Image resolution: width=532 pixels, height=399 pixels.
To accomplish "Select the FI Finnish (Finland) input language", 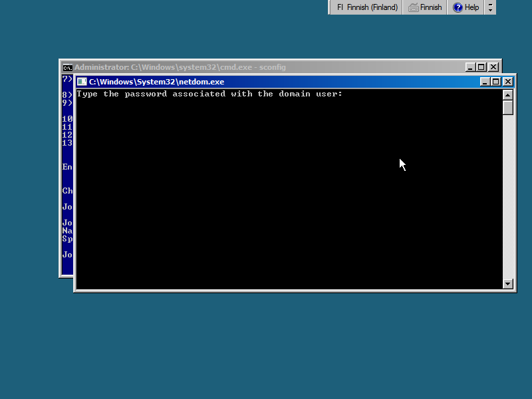I will (x=366, y=7).
